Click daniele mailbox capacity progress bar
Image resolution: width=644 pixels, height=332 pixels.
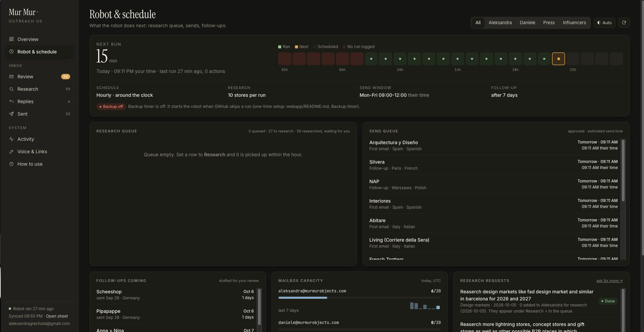click(x=359, y=329)
